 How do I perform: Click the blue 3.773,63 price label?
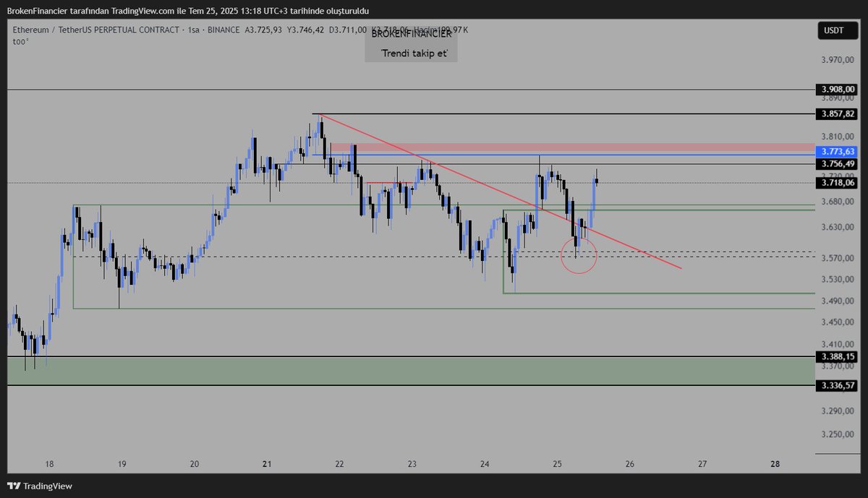tap(837, 152)
